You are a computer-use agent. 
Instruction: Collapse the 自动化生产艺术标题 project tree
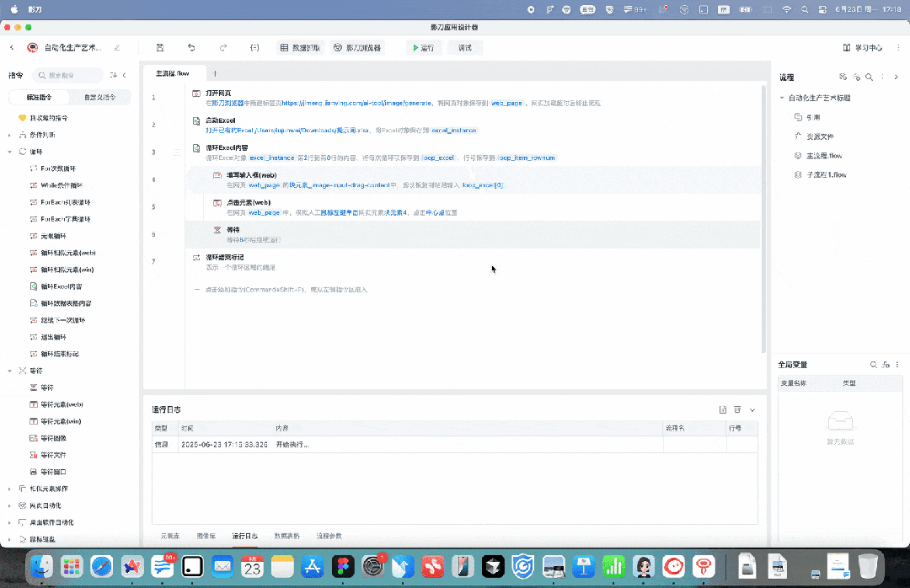782,98
